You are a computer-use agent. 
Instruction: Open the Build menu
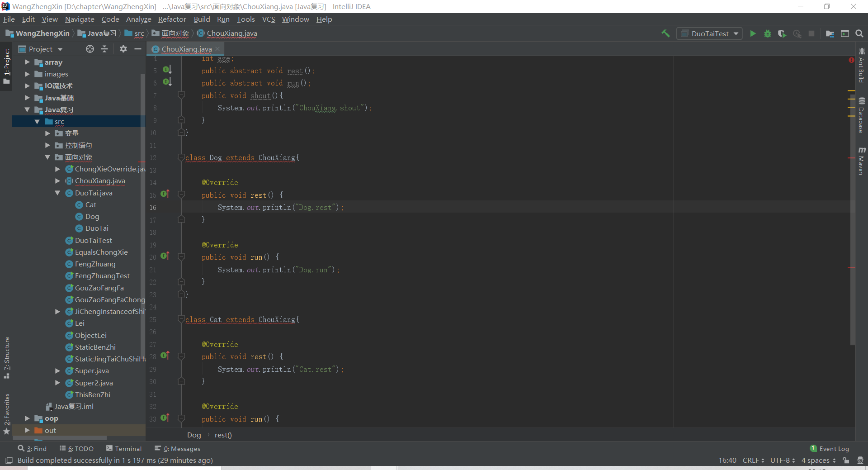pyautogui.click(x=202, y=19)
